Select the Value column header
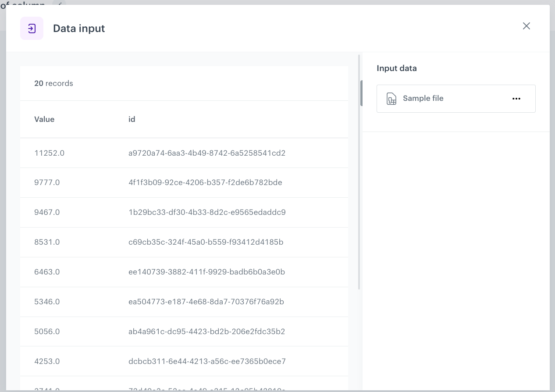 (44, 119)
